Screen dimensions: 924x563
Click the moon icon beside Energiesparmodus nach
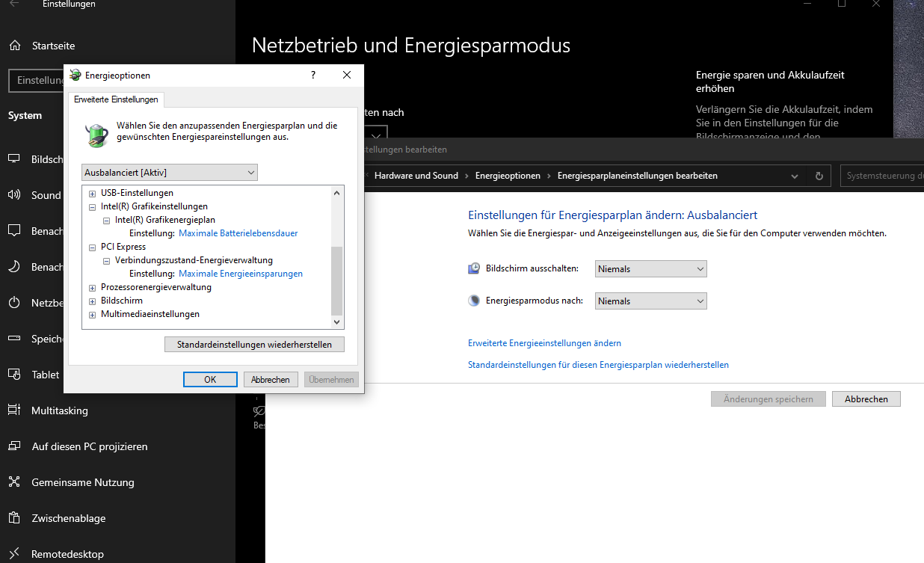pyautogui.click(x=474, y=301)
